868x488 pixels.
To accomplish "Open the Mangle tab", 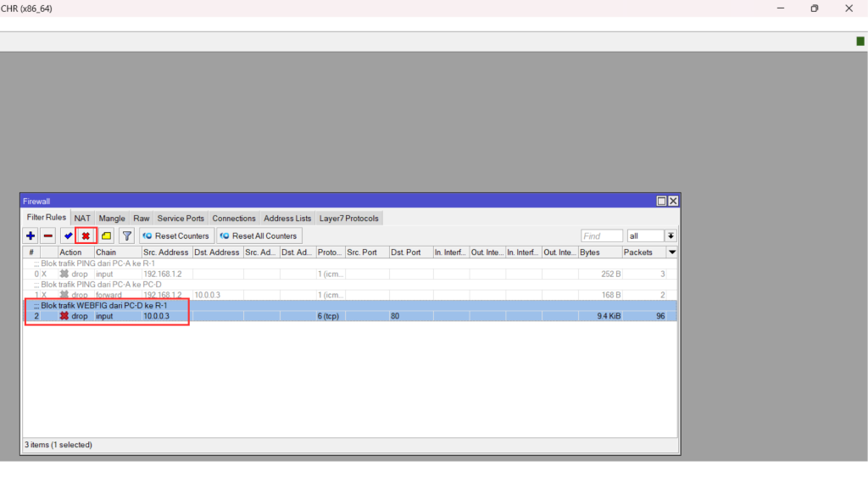I will [111, 219].
